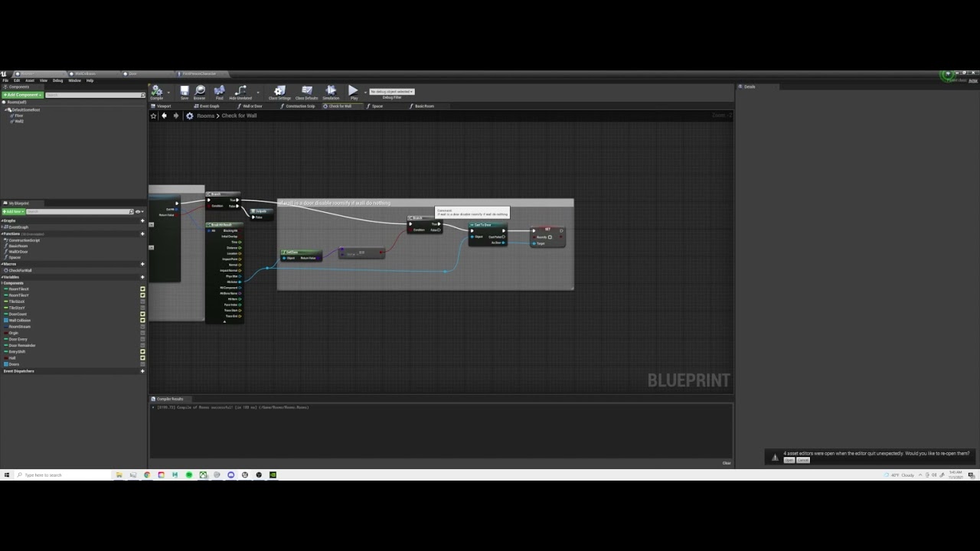Click the File Explorer icon in the taskbar
Image resolution: width=980 pixels, height=551 pixels.
119,474
